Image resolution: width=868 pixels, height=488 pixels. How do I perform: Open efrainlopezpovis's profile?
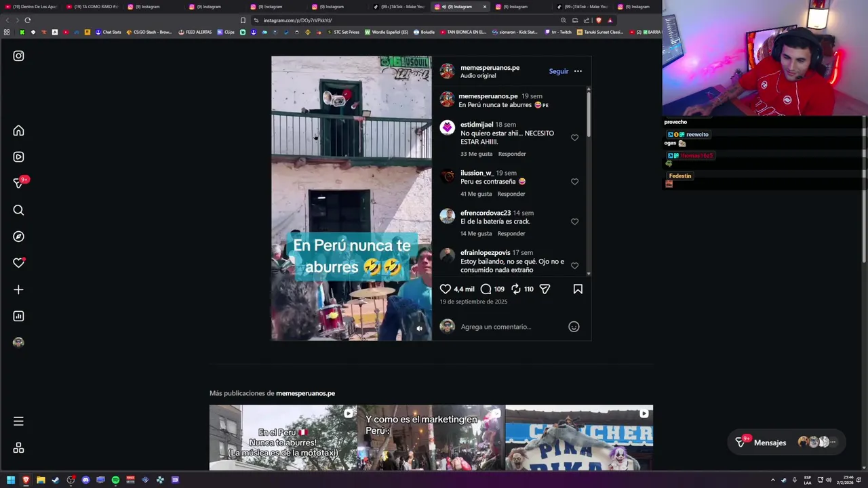click(x=485, y=253)
